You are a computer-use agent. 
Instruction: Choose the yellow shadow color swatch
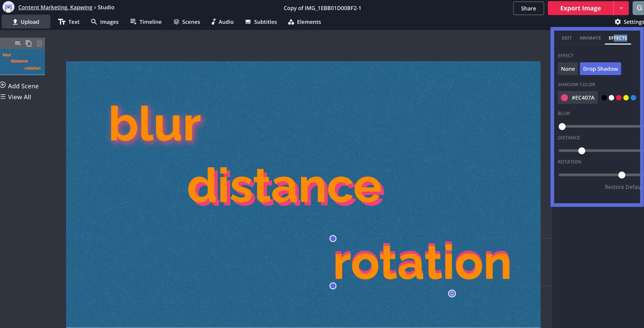[x=626, y=98]
